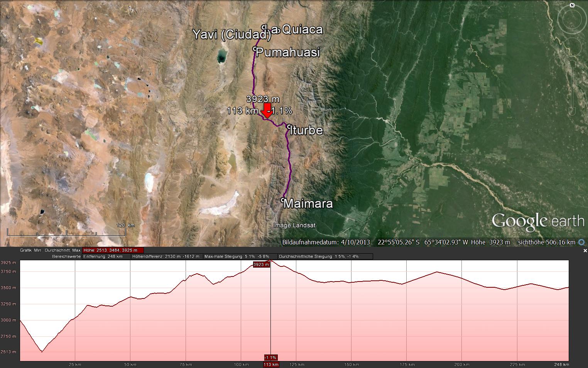Click the Bildaufnahmedatum imagery date text

(326, 242)
